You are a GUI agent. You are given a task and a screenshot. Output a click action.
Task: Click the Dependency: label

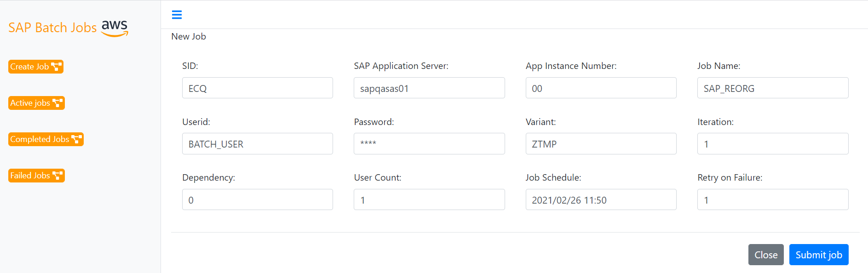pos(208,177)
